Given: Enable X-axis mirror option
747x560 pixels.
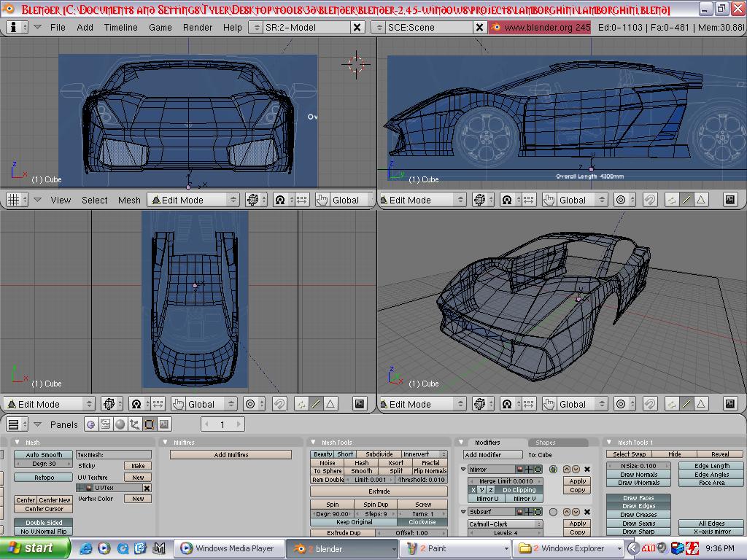Looking at the screenshot, I should tap(712, 532).
